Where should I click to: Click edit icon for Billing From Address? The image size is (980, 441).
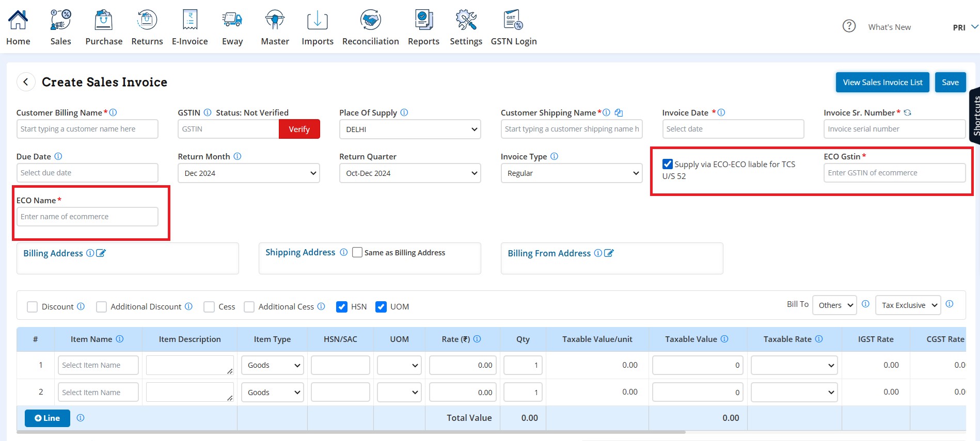point(609,253)
